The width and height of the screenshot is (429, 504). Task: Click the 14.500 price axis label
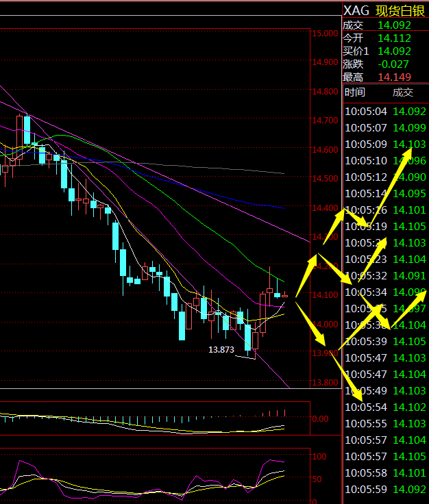pyautogui.click(x=325, y=179)
